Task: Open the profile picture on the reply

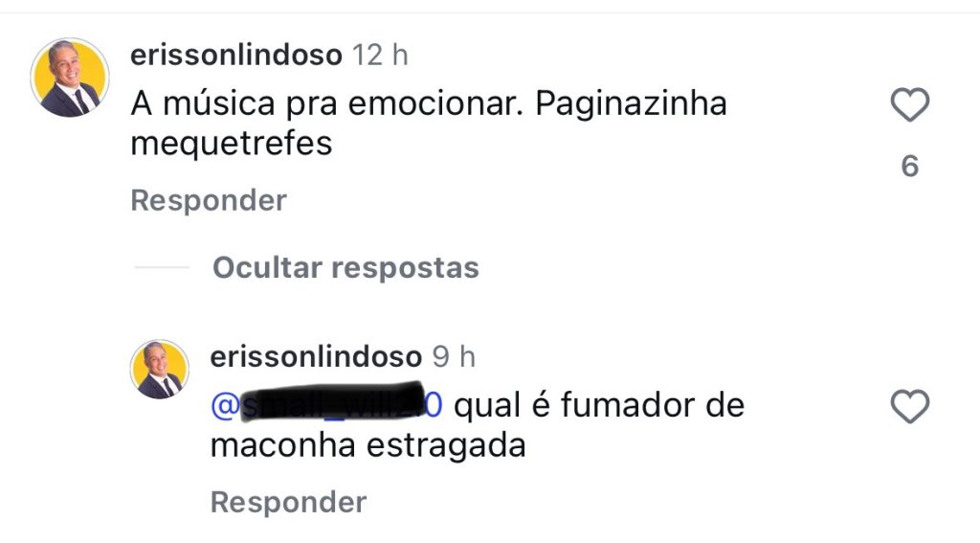Action: point(159,369)
